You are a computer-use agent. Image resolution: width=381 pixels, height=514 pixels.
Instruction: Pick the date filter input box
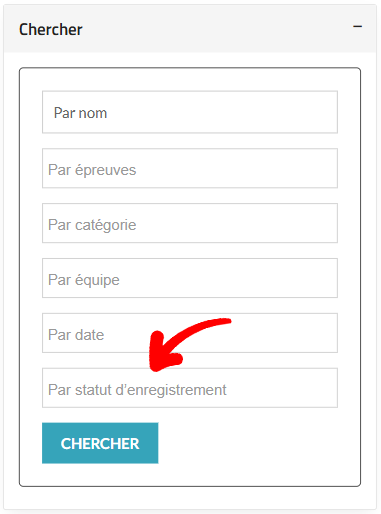coord(190,333)
